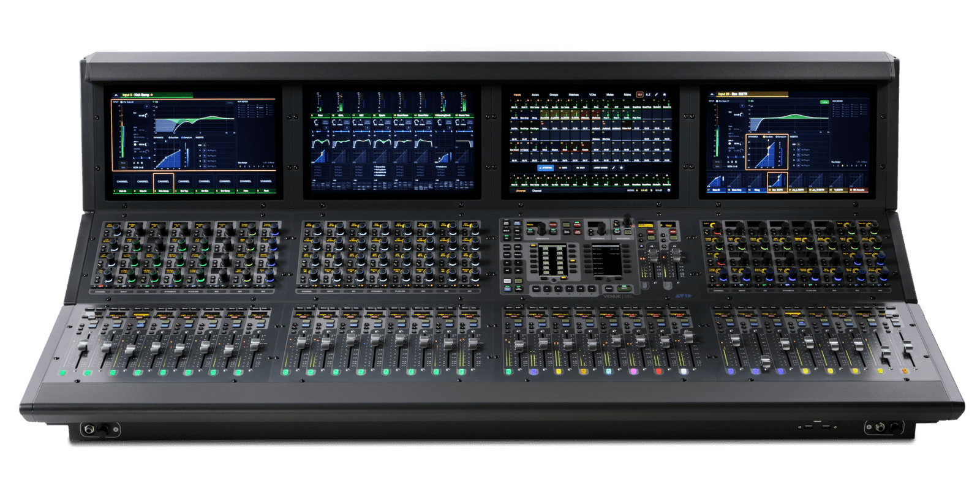Tap the EQ curve graph for Input 3
Screen dimensions: 980x491
[195, 119]
